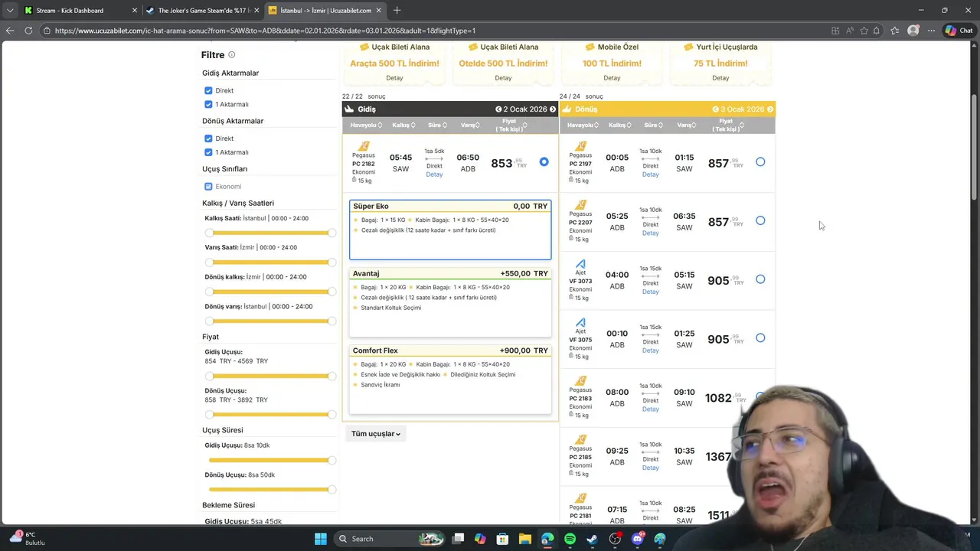Uncheck Direkt under Gidiş Aktarmalar
980x551 pixels.
click(208, 90)
